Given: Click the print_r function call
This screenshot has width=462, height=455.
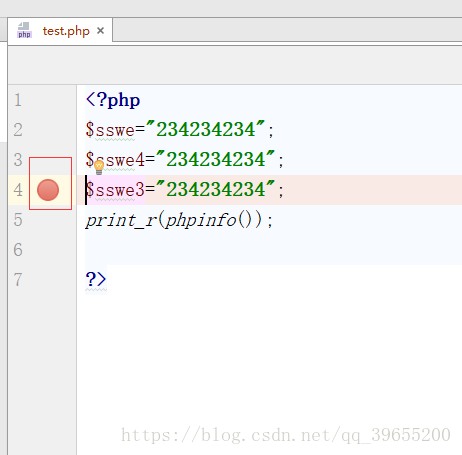Looking at the screenshot, I should click(x=121, y=220).
